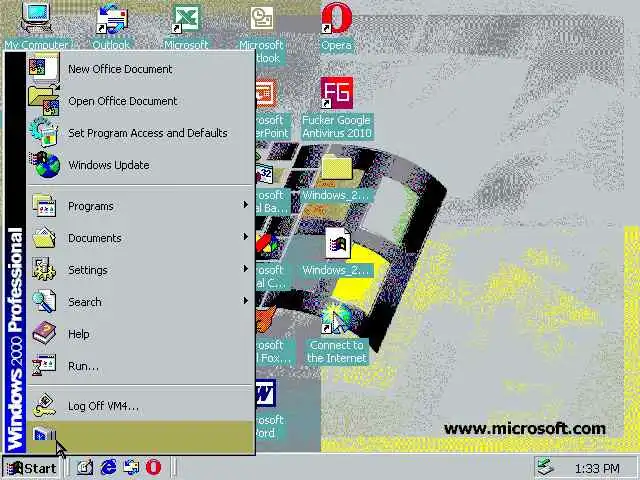Click the Set Program Access icon

[44, 132]
